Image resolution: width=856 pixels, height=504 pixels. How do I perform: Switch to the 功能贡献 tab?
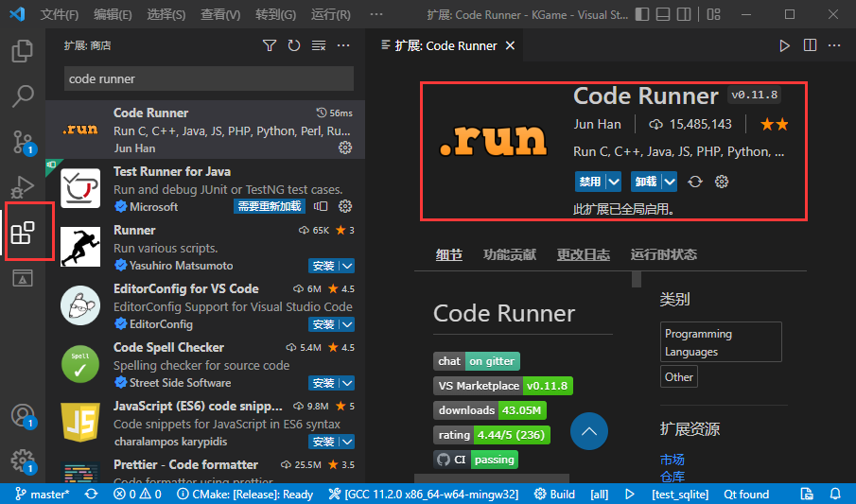(x=509, y=254)
